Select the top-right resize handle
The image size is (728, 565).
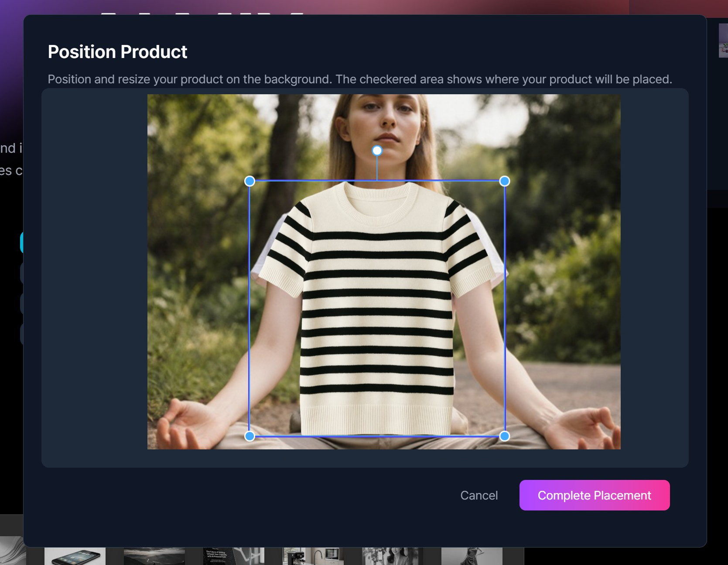(504, 180)
